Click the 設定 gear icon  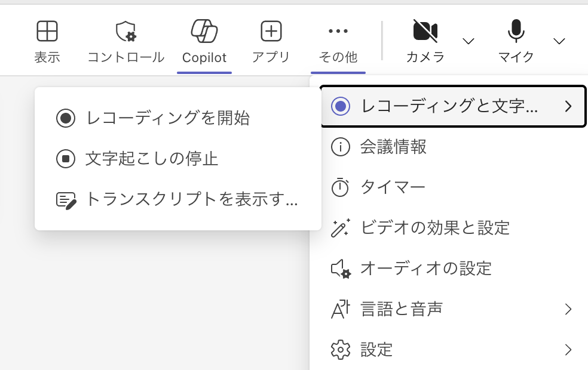(341, 349)
